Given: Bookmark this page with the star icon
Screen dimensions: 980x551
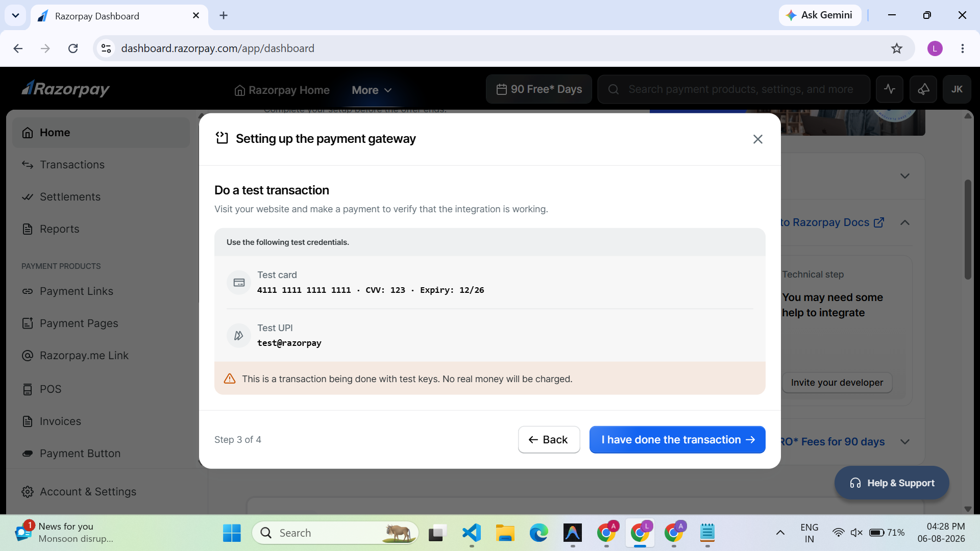Looking at the screenshot, I should tap(897, 48).
